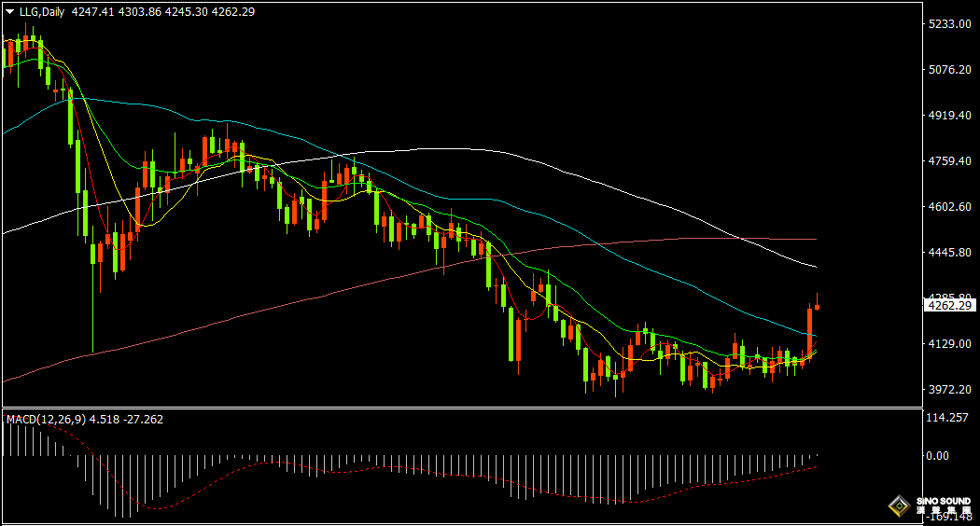Click the 0.00 level on MACD axis

coord(937,456)
